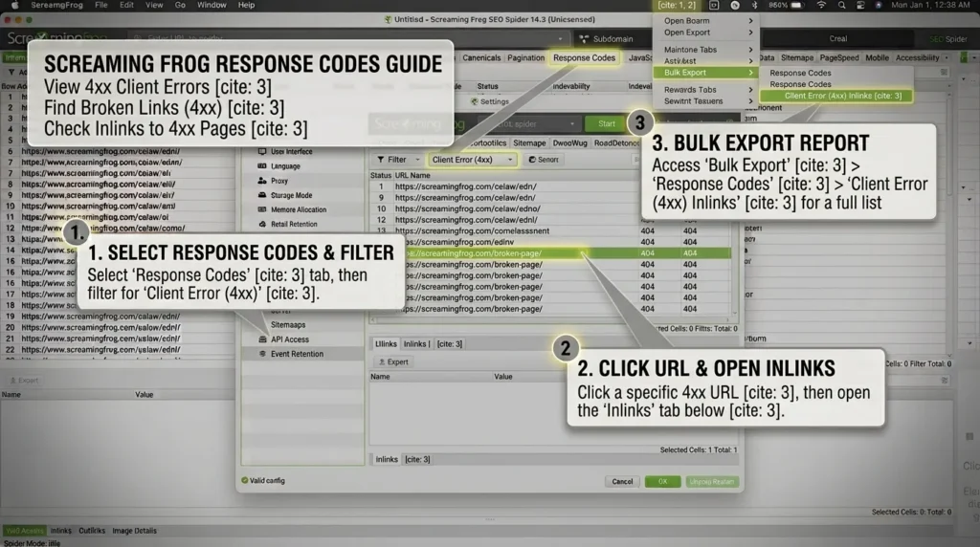Click the screen recording menu bar icon
The height and width of the screenshot is (547, 980).
pos(714,5)
